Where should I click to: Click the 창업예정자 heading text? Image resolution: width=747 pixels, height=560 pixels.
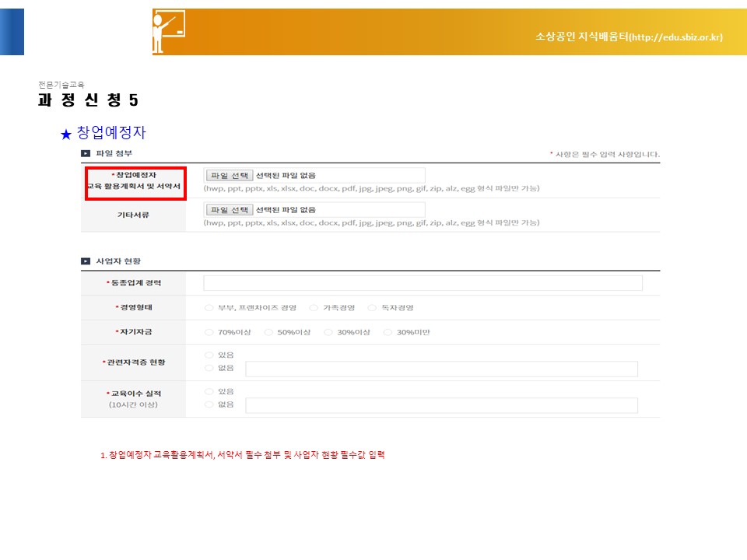pos(111,132)
